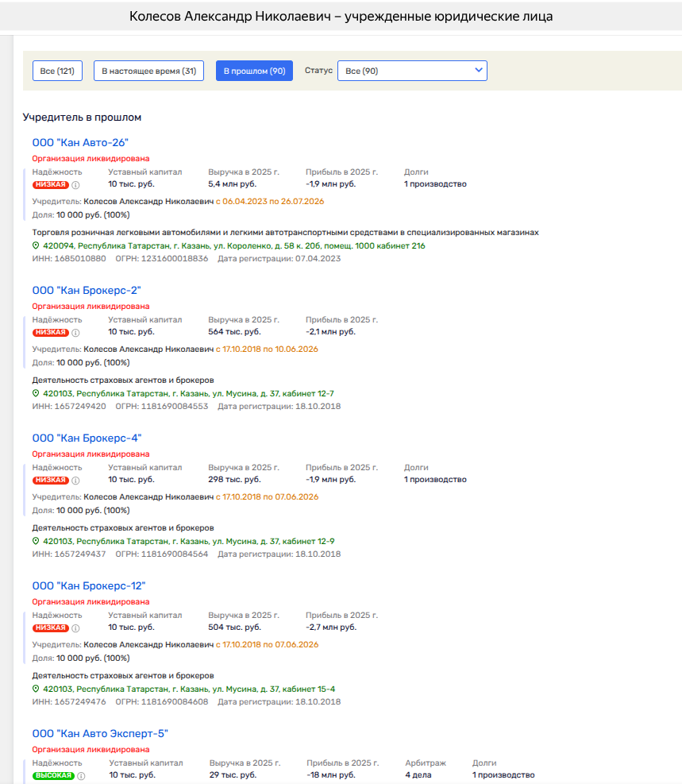This screenshot has height=784, width=682.
Task: Click "1 производство" debt value of Кан Авто-26
Action: tap(435, 184)
